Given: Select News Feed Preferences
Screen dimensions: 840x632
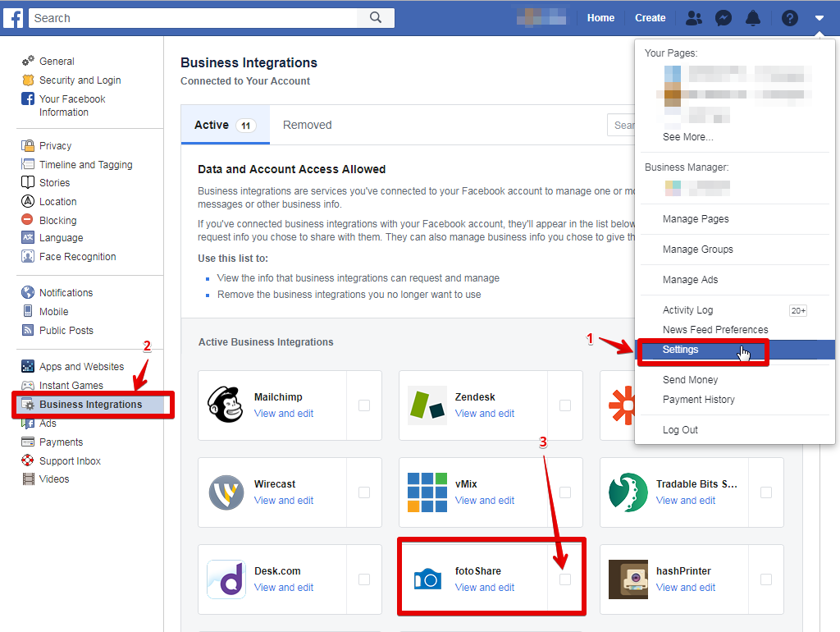Looking at the screenshot, I should click(715, 330).
